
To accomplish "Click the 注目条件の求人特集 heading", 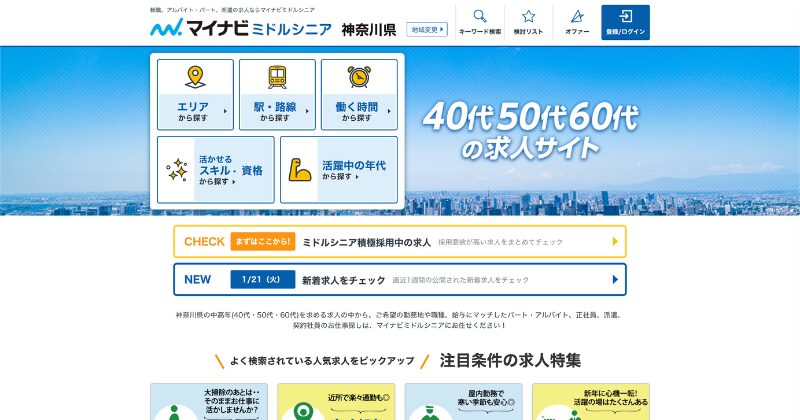I will (510, 360).
